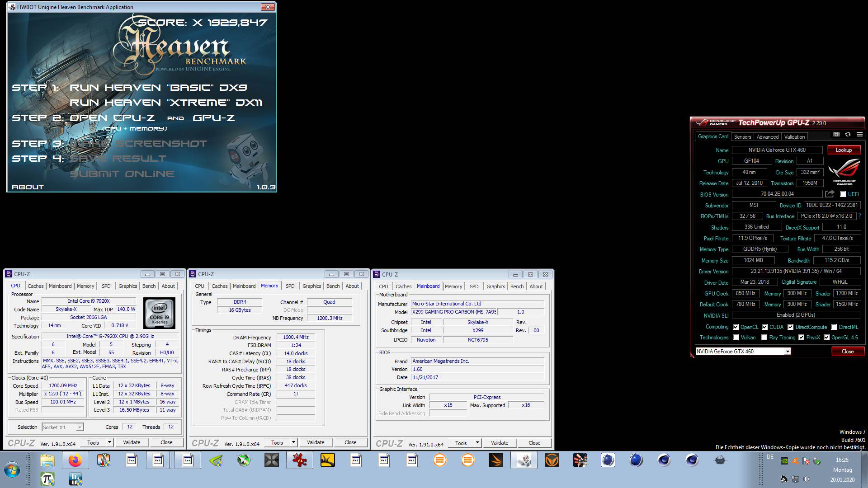Click the BIOS export share icon in GPU-Z
868x488 pixels.
point(830,194)
